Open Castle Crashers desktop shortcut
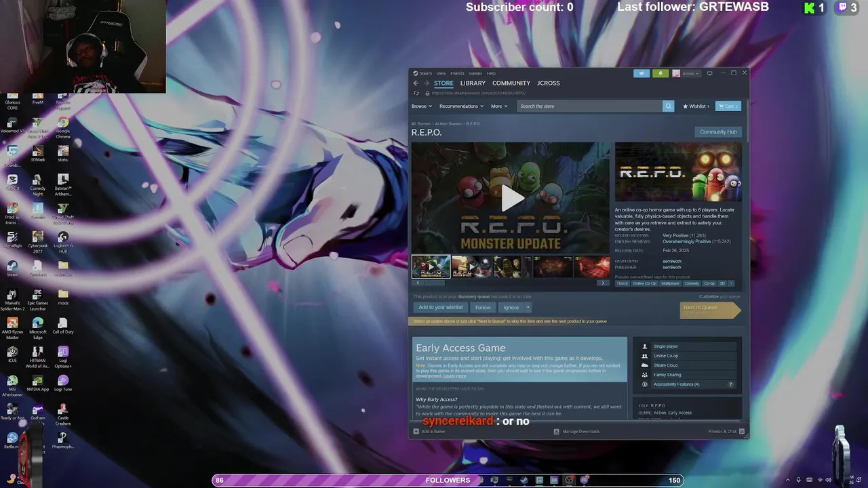 [63, 413]
